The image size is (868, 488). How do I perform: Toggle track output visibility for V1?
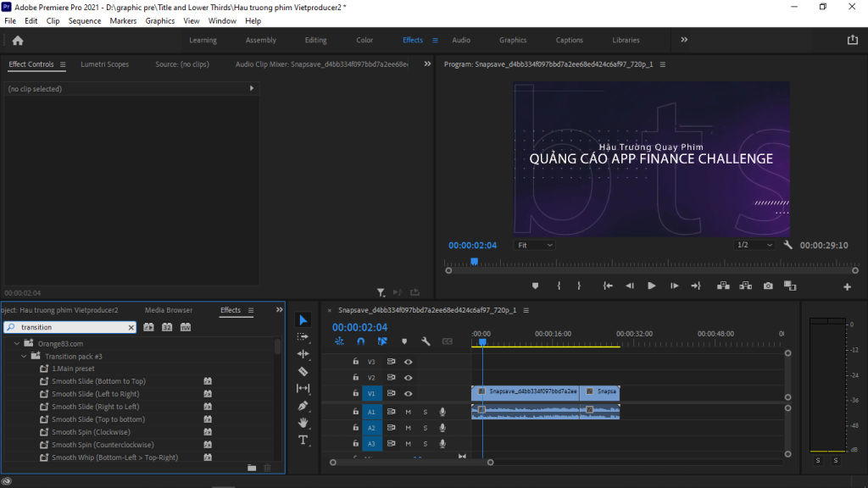coord(408,392)
